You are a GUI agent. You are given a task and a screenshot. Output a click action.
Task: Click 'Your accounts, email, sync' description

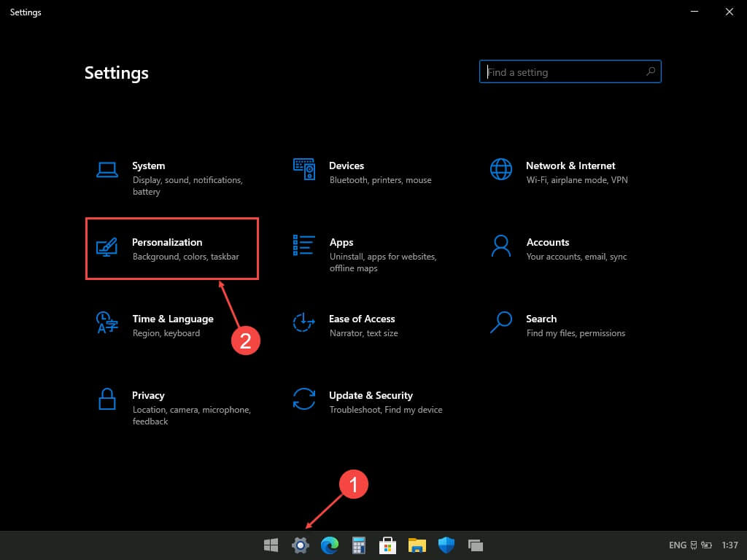click(x=576, y=257)
